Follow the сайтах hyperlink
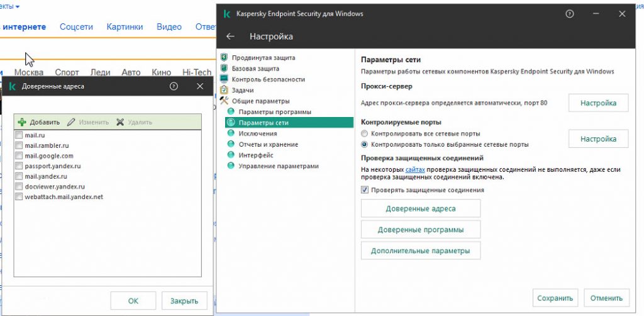Image resolution: width=644 pixels, height=316 pixels. [415, 169]
